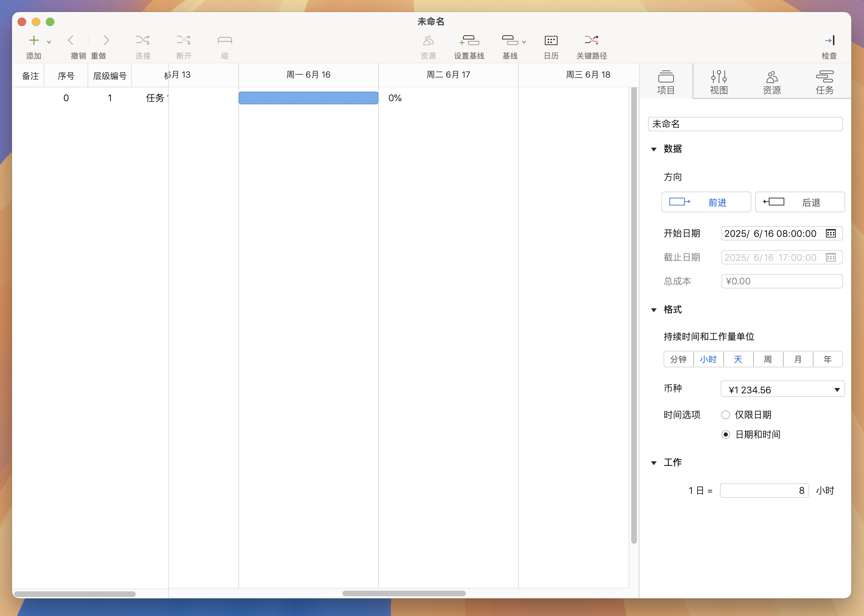Collapse the 数据 section

(654, 149)
